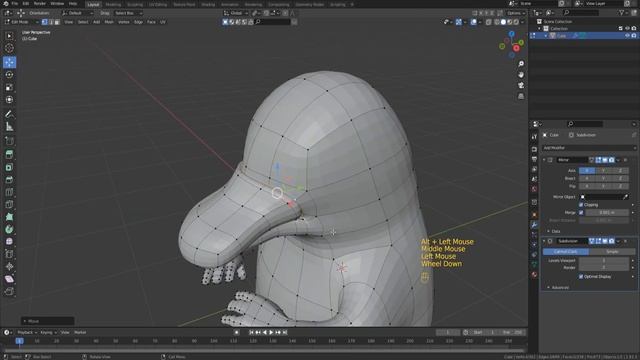Collapse the Mirror modifier panel

(544, 160)
